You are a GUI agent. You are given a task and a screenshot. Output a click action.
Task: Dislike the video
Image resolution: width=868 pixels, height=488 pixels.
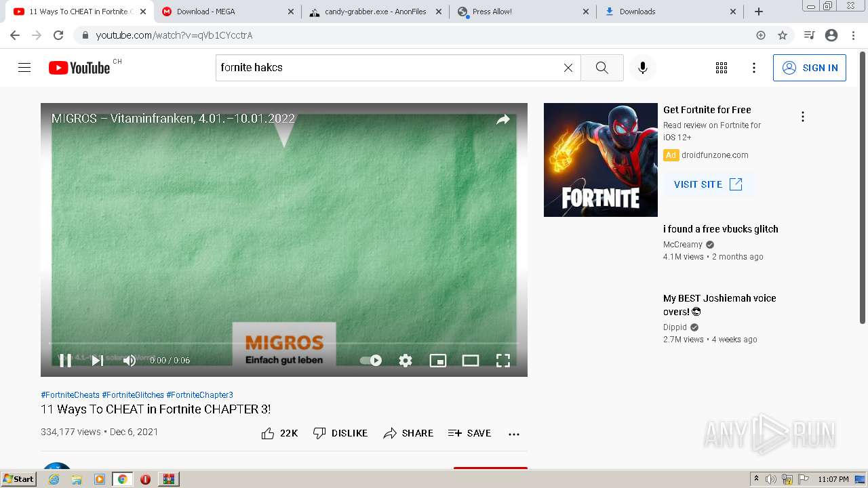point(340,433)
